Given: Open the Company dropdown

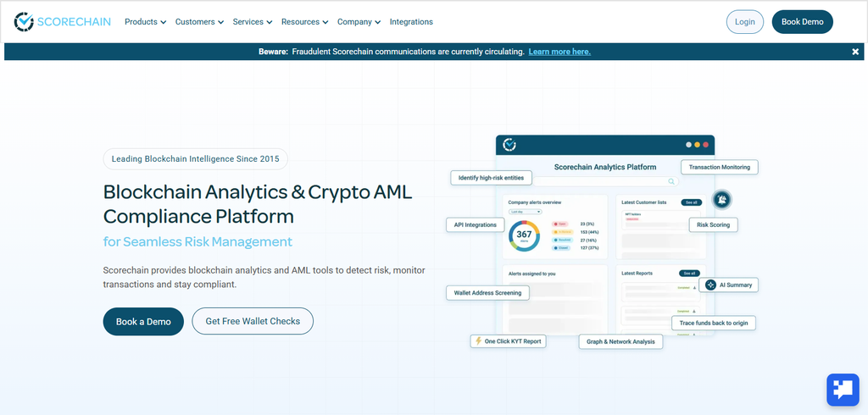Looking at the screenshot, I should (x=359, y=22).
